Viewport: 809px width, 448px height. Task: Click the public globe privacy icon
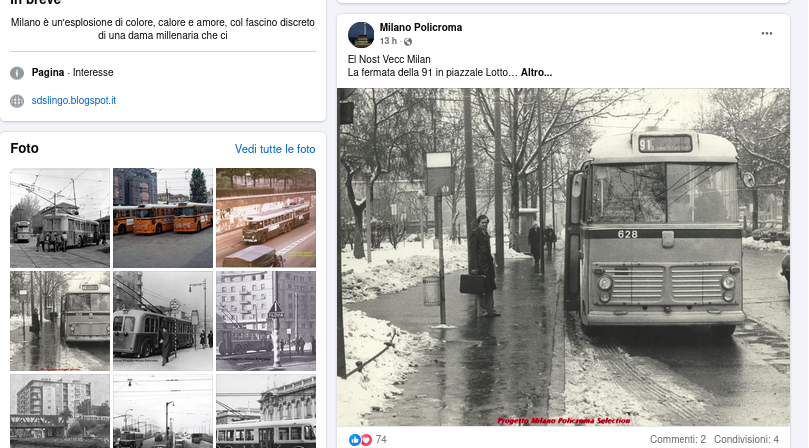coord(408,41)
